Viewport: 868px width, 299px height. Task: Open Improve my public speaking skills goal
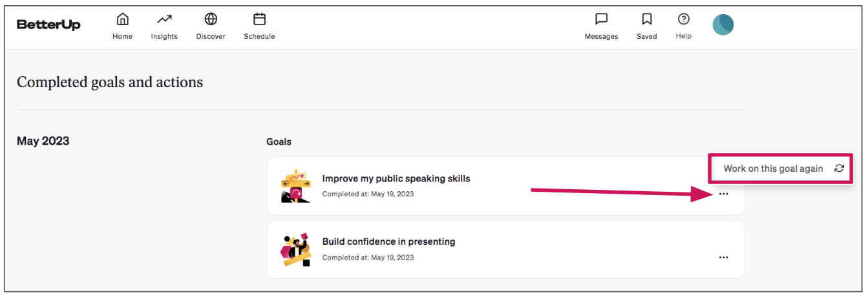pyautogui.click(x=396, y=178)
